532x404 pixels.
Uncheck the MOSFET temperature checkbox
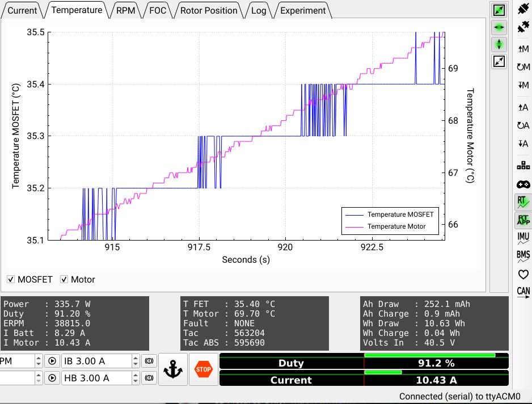pyautogui.click(x=11, y=279)
